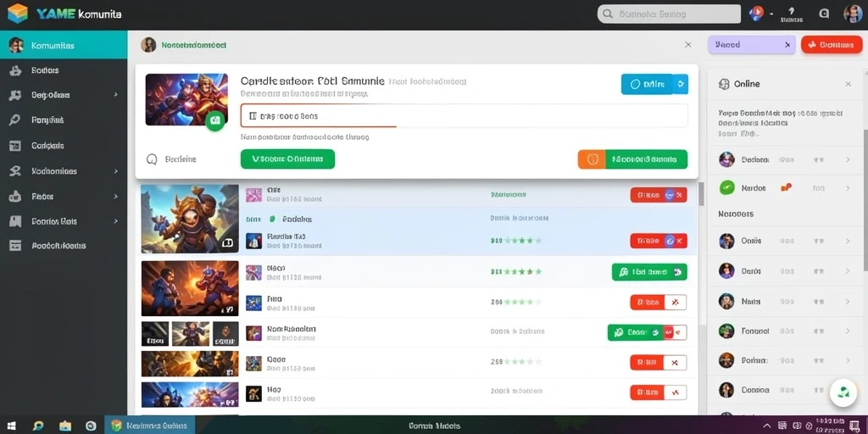Image resolution: width=868 pixels, height=434 pixels.
Task: Click the avatar beside the green banner text
Action: (x=148, y=45)
